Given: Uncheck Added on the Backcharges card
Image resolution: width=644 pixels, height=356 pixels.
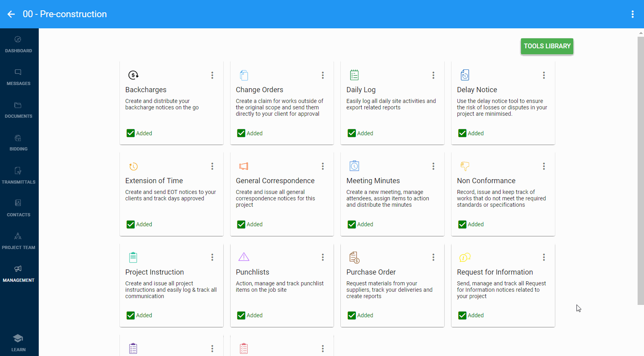Looking at the screenshot, I should tap(131, 133).
